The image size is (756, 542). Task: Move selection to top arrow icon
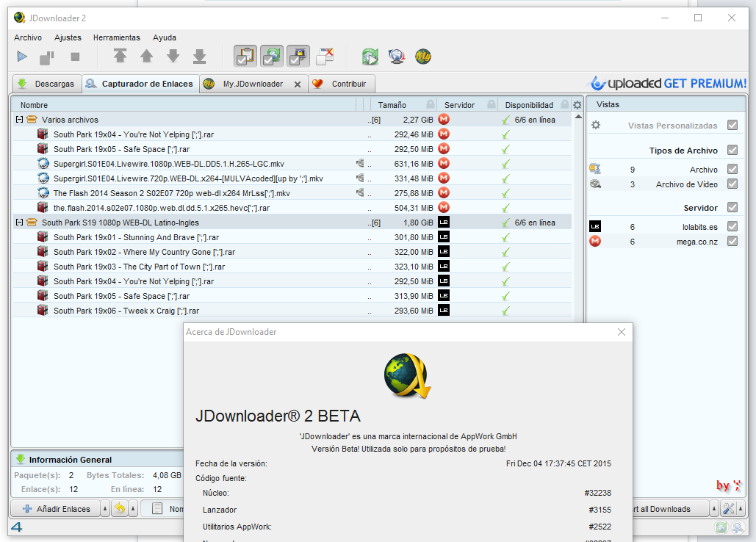(x=120, y=57)
